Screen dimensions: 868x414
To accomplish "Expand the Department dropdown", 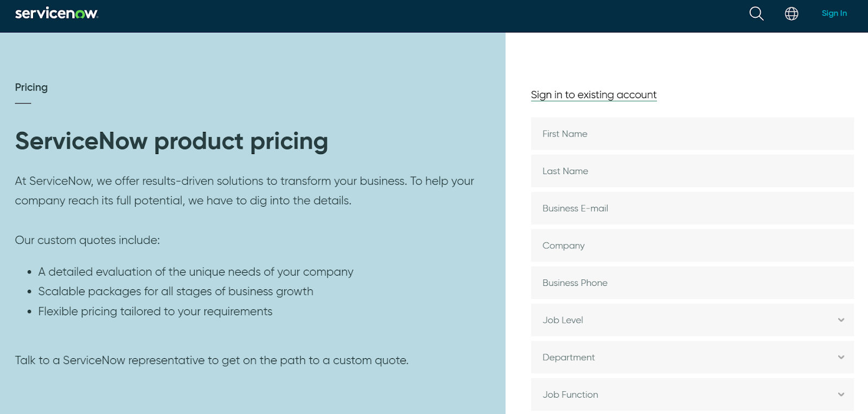I will pos(692,358).
